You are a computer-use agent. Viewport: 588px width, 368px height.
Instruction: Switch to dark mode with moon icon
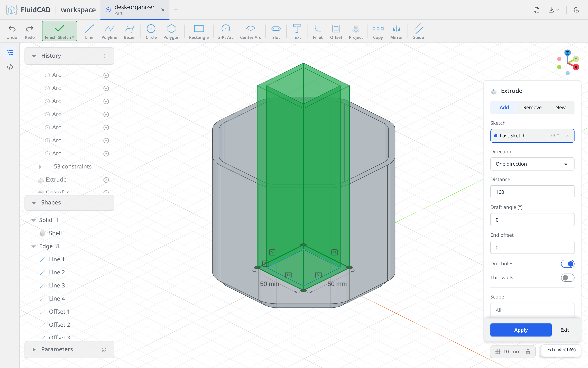(576, 10)
